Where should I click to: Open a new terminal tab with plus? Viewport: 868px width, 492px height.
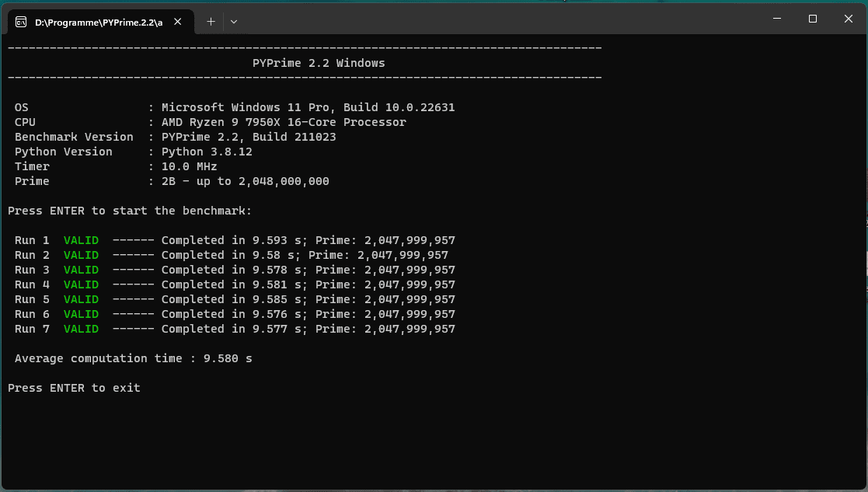(211, 22)
